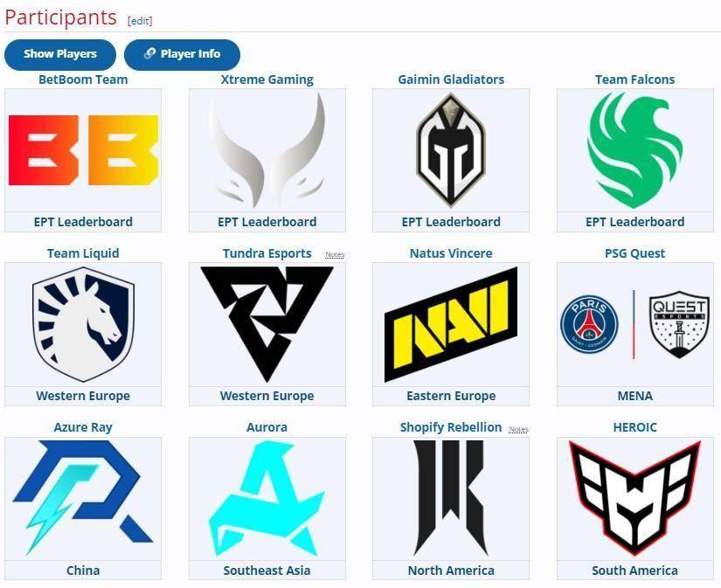Open the Xtreme Gaming horns logo
This screenshot has height=588, width=721.
[x=267, y=150]
